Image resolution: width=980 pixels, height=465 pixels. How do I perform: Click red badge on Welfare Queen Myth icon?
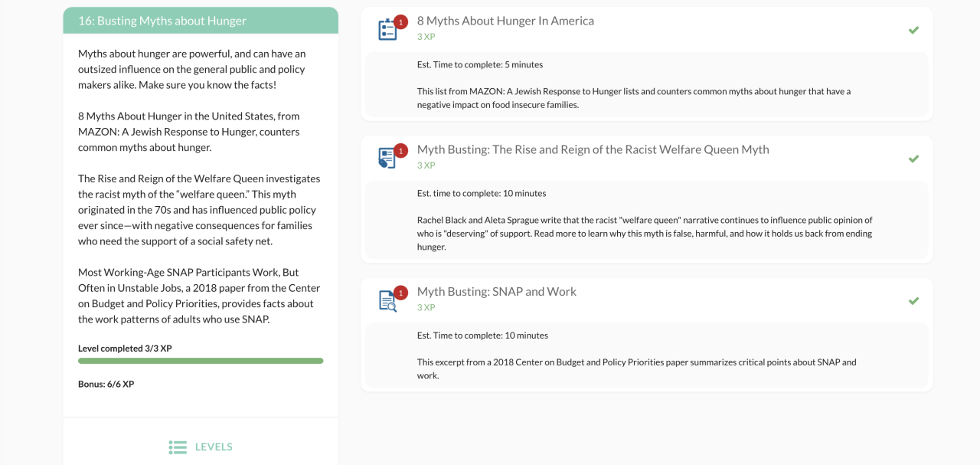(x=400, y=150)
